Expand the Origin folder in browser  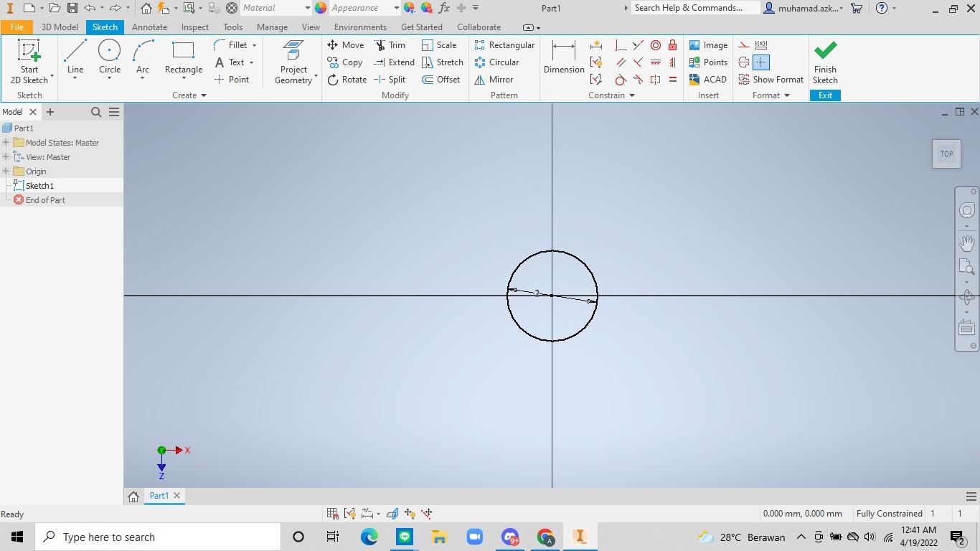[x=6, y=171]
